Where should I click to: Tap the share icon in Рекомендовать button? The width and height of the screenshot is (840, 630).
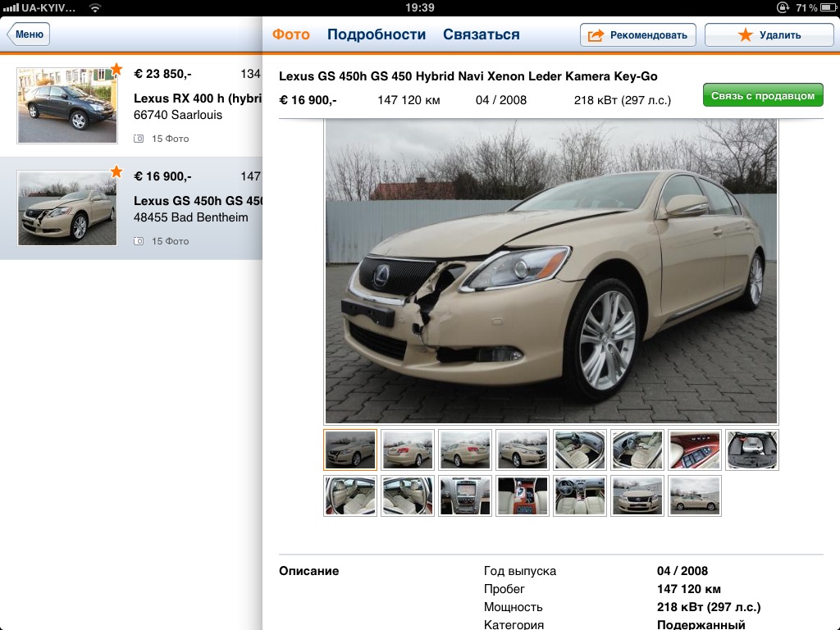(596, 35)
